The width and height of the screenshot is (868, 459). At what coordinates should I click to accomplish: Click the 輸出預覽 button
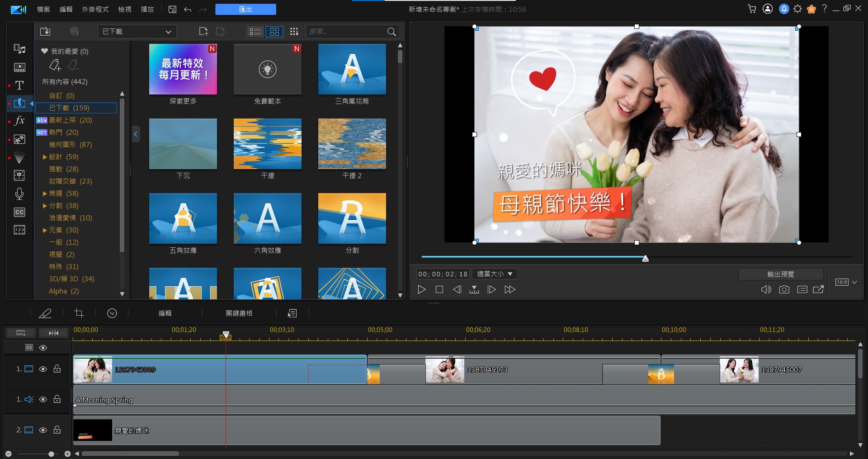[x=780, y=274]
